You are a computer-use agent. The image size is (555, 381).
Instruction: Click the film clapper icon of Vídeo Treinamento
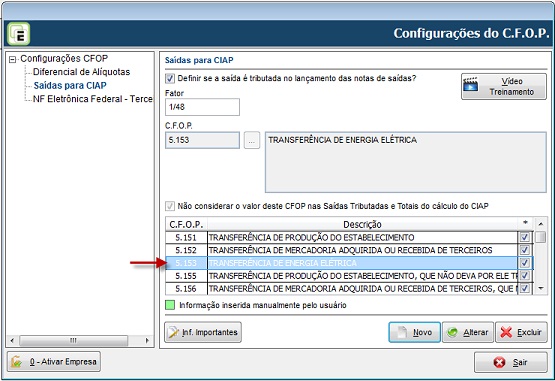(x=471, y=84)
